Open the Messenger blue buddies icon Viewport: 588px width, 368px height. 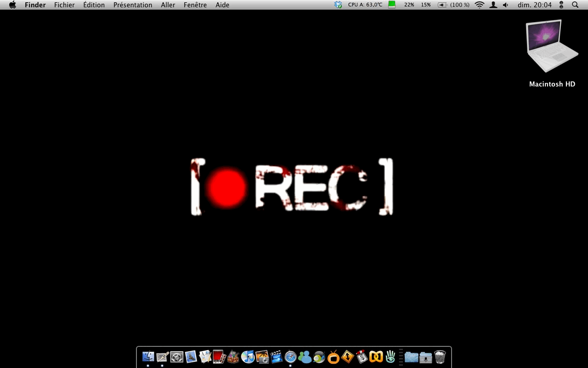click(x=305, y=356)
